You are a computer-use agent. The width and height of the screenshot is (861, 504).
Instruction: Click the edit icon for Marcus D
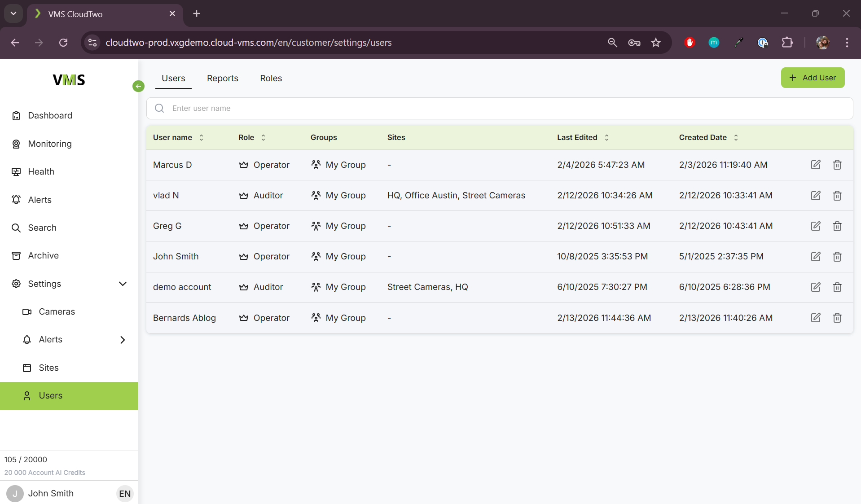(x=816, y=165)
